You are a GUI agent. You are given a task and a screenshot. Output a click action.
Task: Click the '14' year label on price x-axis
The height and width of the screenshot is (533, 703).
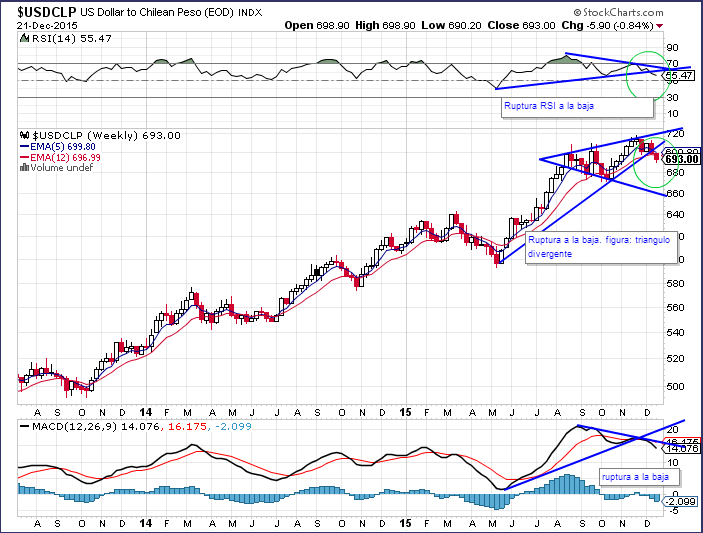pyautogui.click(x=146, y=412)
